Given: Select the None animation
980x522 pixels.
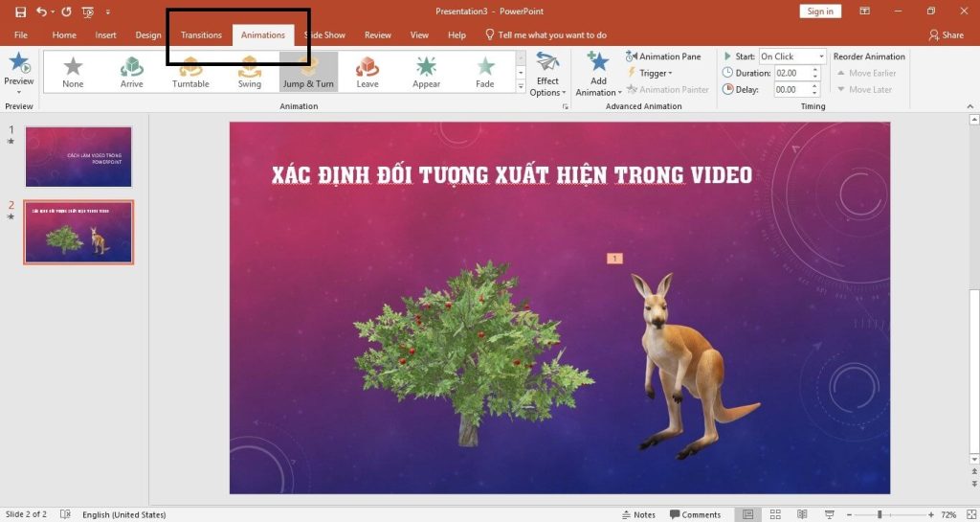Looking at the screenshot, I should (73, 73).
